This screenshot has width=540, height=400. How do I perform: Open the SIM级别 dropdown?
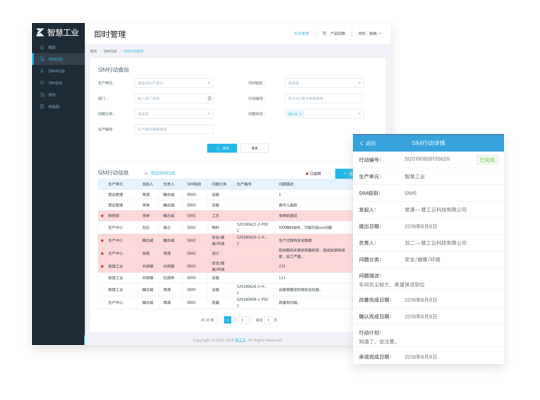tap(324, 83)
